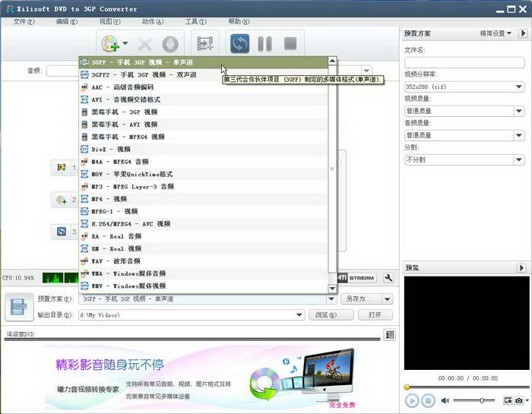The height and width of the screenshot is (414, 532).
Task: Click into the 文件名 input field
Action: click(464, 62)
